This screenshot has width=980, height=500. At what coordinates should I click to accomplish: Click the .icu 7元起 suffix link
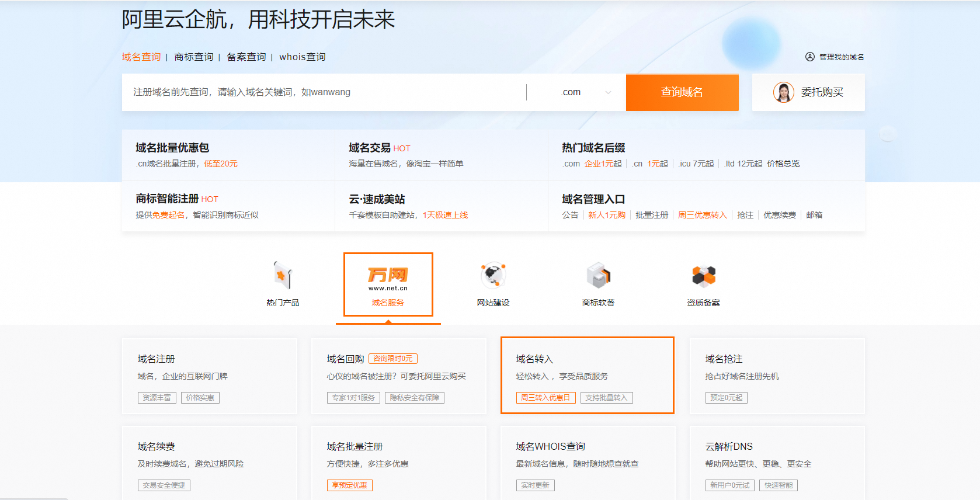point(696,164)
